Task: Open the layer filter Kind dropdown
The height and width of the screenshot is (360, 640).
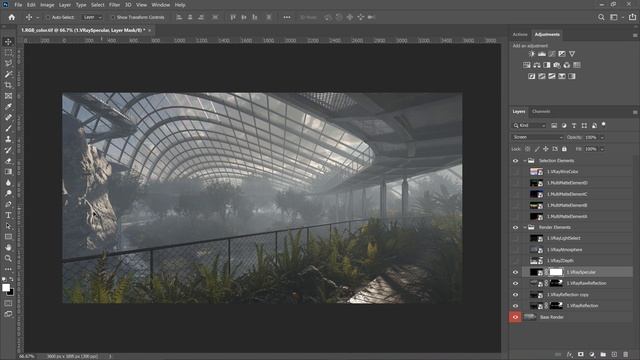Action: [x=529, y=126]
